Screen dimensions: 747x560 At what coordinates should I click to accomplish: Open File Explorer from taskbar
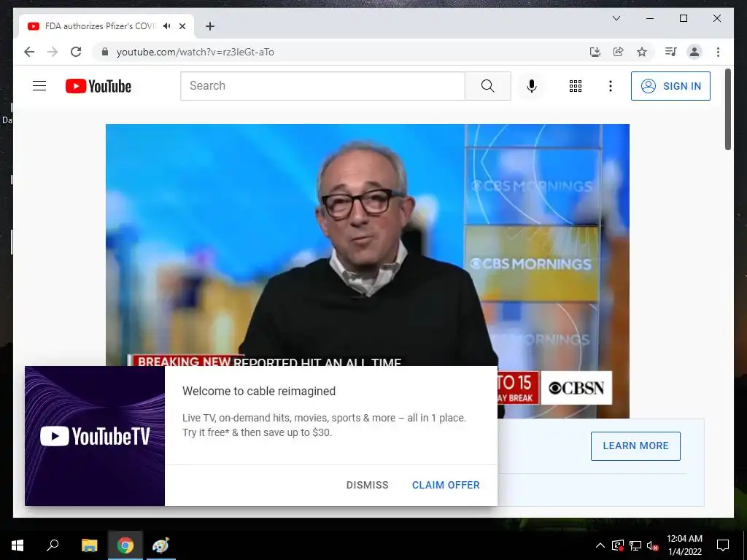click(x=89, y=545)
